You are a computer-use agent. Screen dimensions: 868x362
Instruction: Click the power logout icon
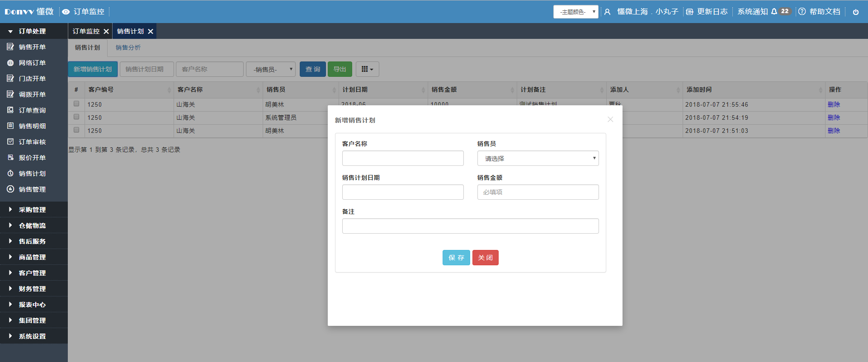pos(856,12)
